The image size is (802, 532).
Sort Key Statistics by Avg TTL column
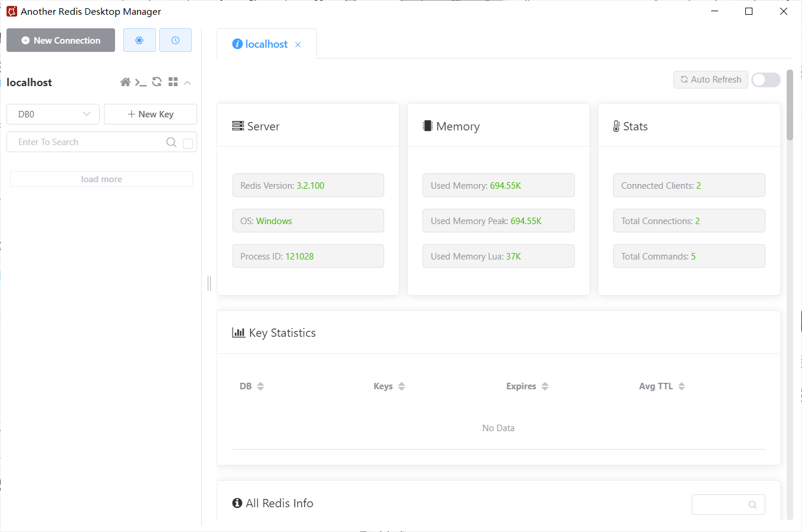(681, 386)
